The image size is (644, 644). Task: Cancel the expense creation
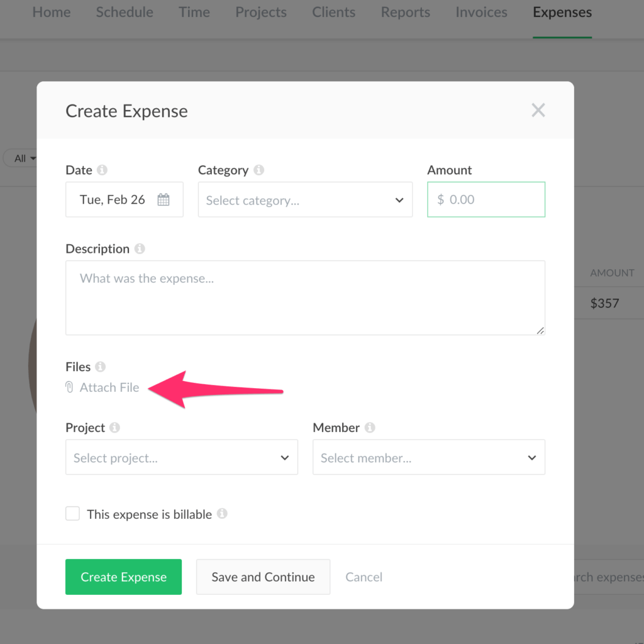click(x=364, y=577)
